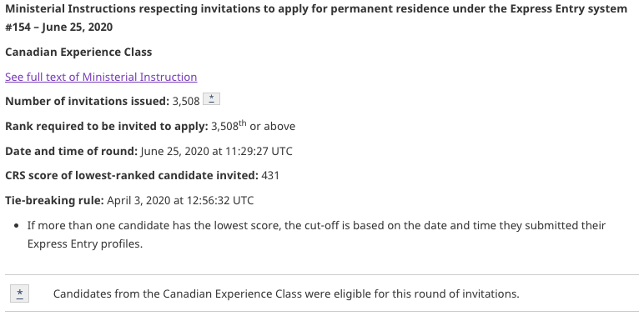The height and width of the screenshot is (316, 644).
Task: Click the 'Express Entry profiles.' text line
Action: tap(85, 244)
